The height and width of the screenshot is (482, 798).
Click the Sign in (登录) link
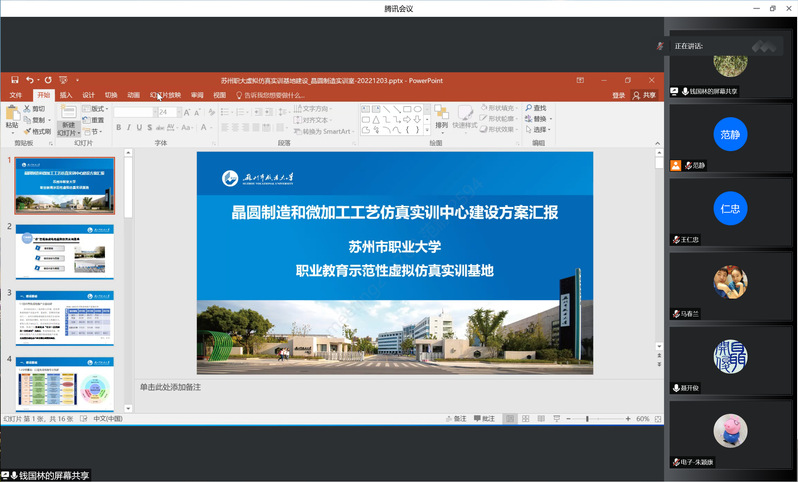tap(618, 95)
